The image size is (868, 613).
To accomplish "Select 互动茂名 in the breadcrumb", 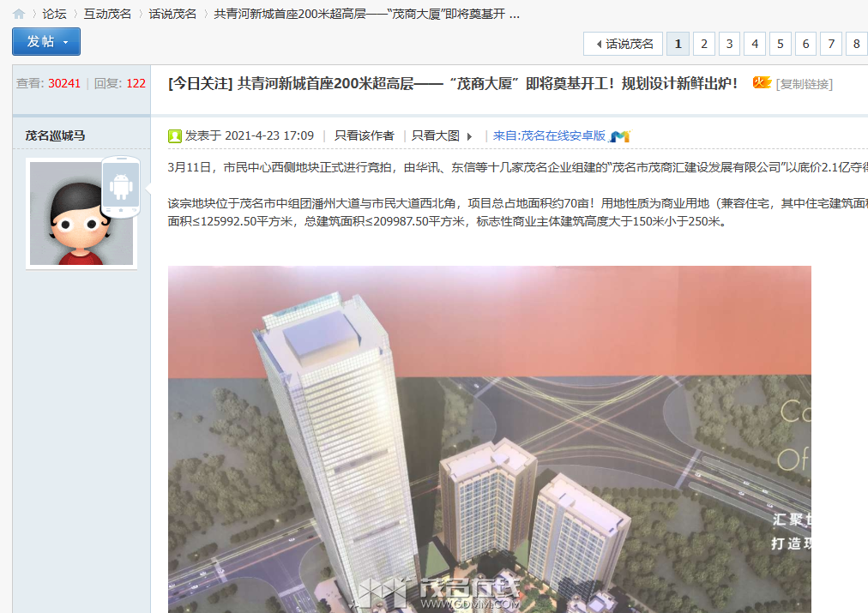I will [106, 14].
